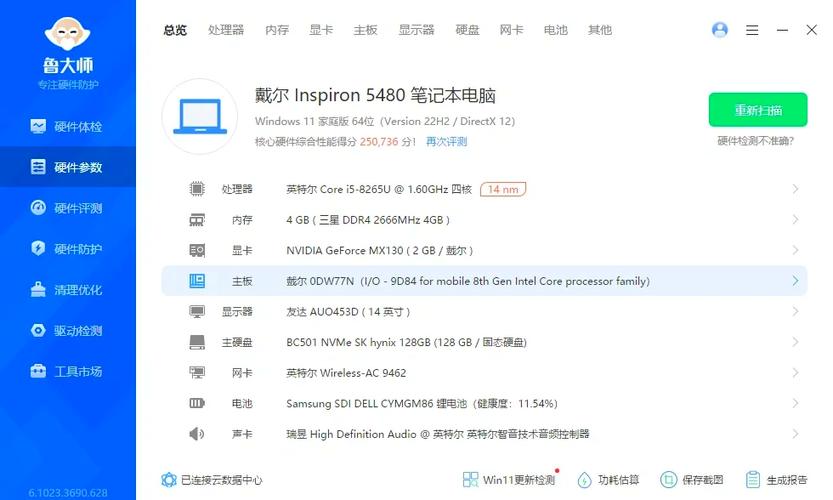Image resolution: width=833 pixels, height=500 pixels.
Task: Open 清理优化 in the sidebar
Action: pos(67,290)
